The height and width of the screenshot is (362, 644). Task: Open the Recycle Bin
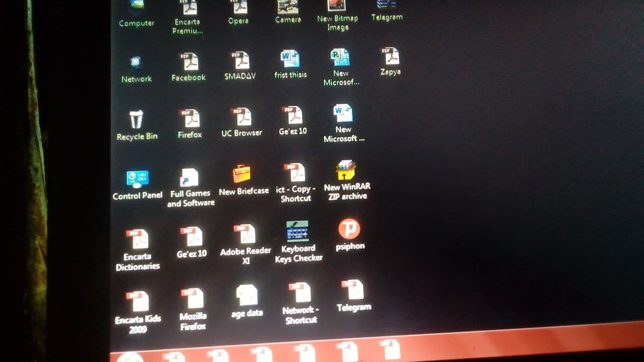point(137,126)
